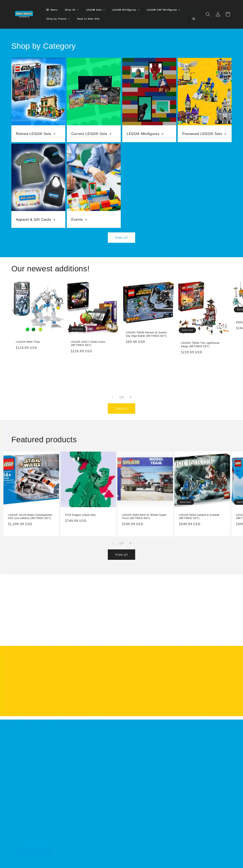Click the hamburger Menu item
243x868 pixels.
52,10
